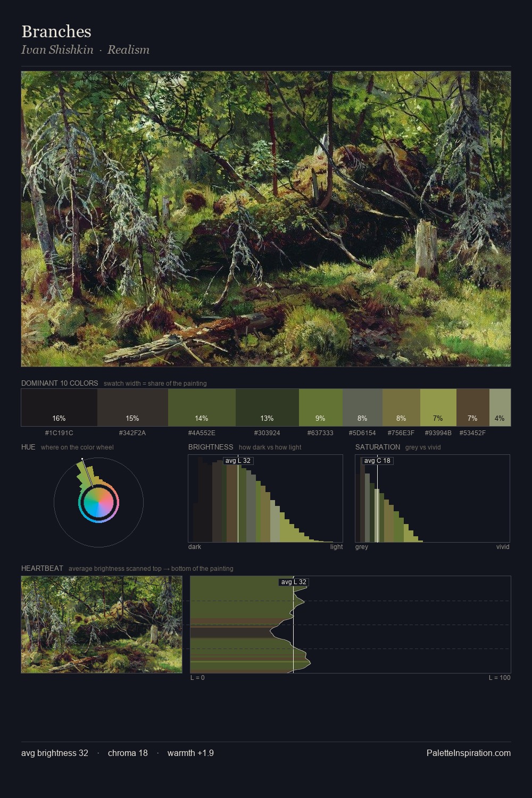Screen dimensions: 532x798
Task: Click the 'L = 0' axis label
Action: click(197, 678)
